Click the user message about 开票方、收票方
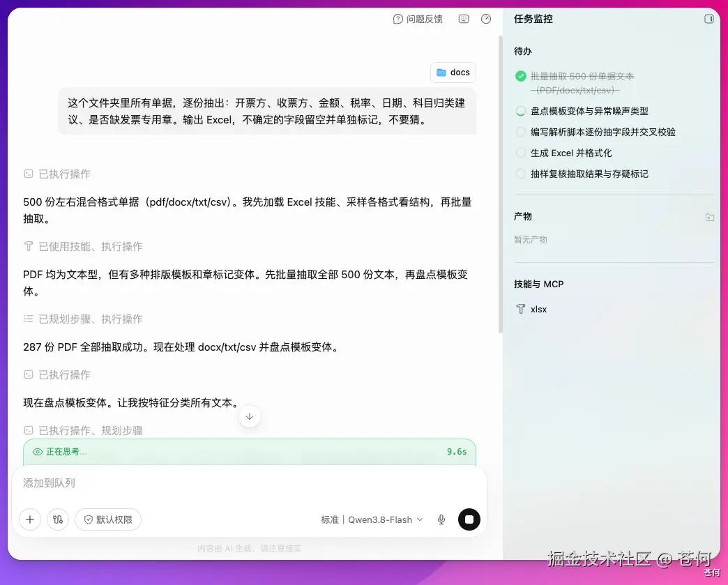 click(x=267, y=112)
